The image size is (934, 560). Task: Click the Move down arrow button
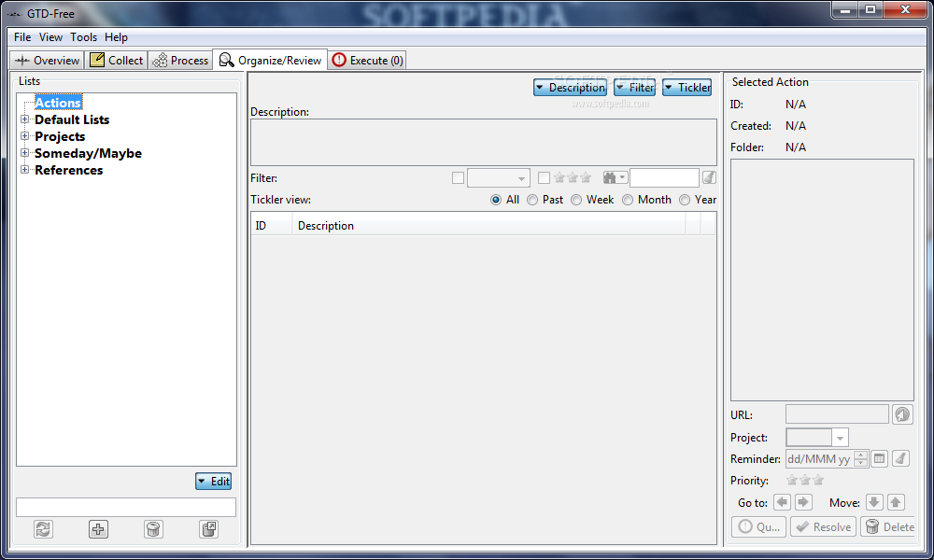(874, 502)
